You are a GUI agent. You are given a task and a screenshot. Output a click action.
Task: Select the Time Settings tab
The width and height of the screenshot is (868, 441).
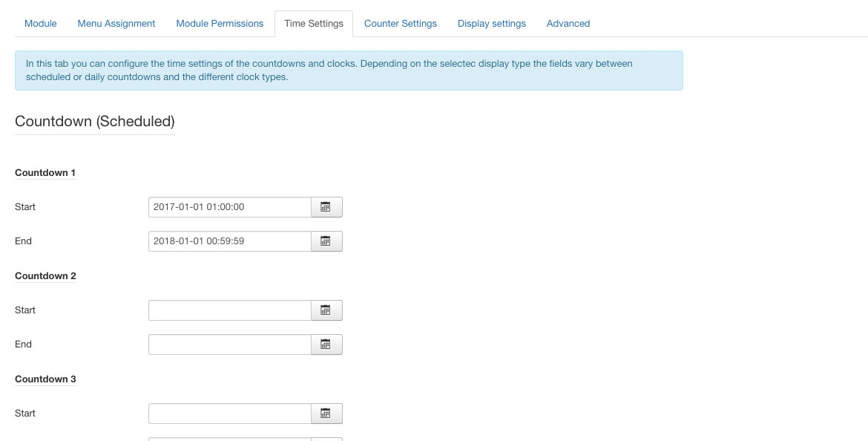click(314, 24)
